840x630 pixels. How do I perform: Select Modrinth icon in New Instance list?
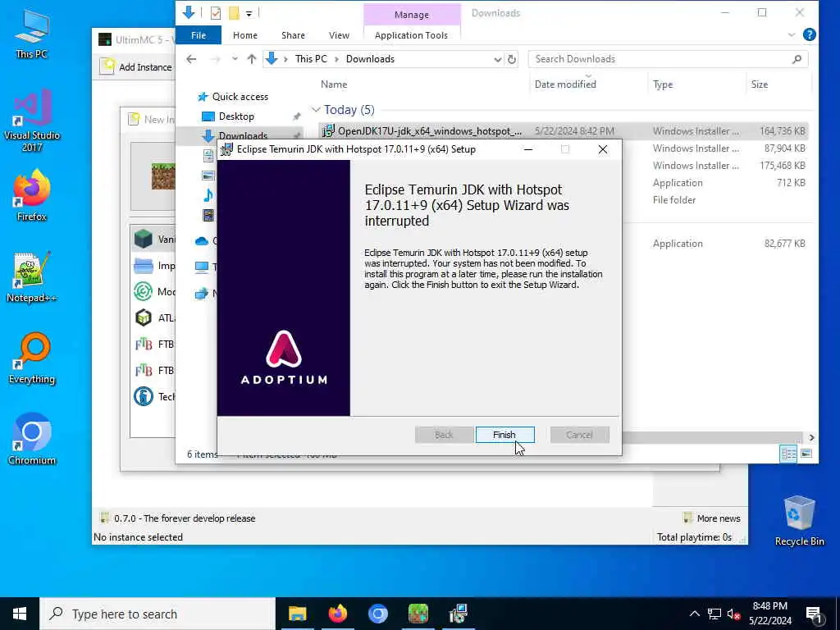pos(143,291)
